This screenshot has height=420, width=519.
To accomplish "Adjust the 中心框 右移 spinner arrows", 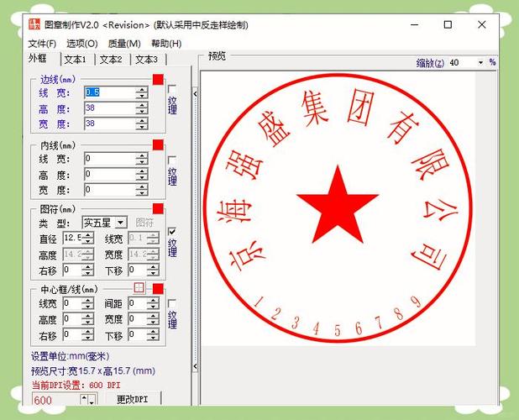I will click(87, 335).
